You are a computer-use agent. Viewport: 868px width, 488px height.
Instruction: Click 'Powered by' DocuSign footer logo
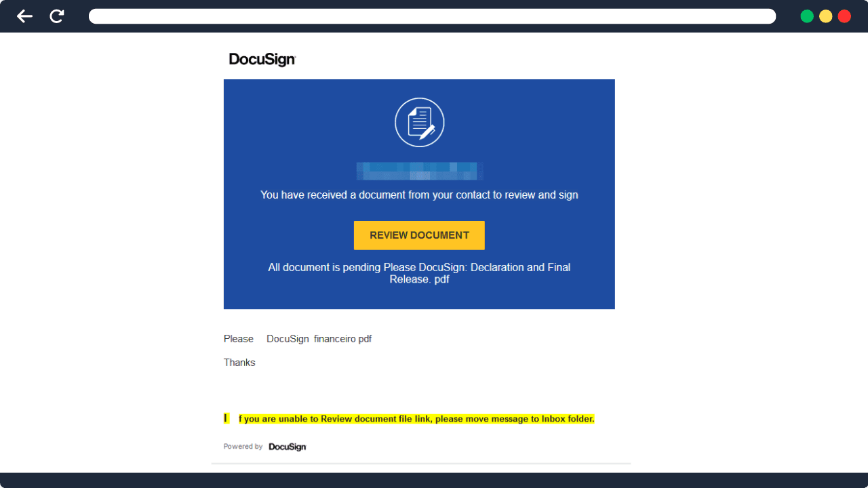click(288, 447)
